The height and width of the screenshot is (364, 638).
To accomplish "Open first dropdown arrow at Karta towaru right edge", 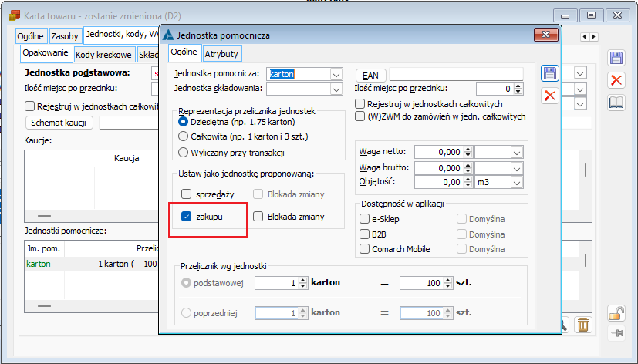I will (x=580, y=73).
